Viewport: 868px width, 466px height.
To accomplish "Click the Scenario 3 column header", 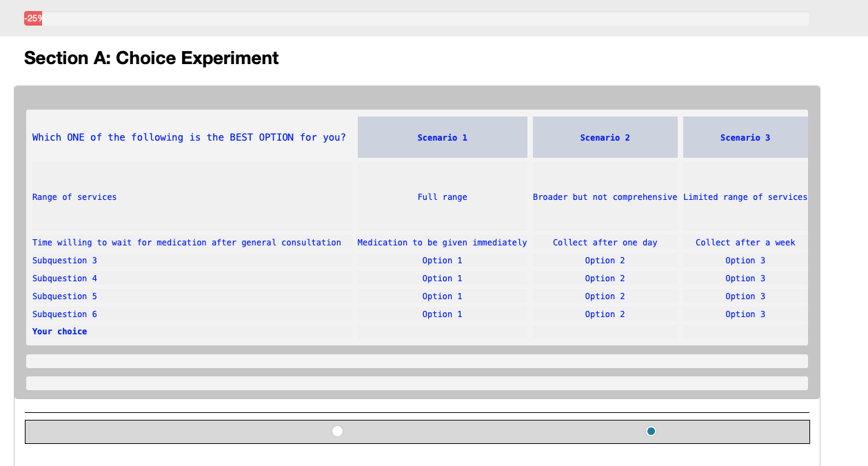I will point(745,138).
